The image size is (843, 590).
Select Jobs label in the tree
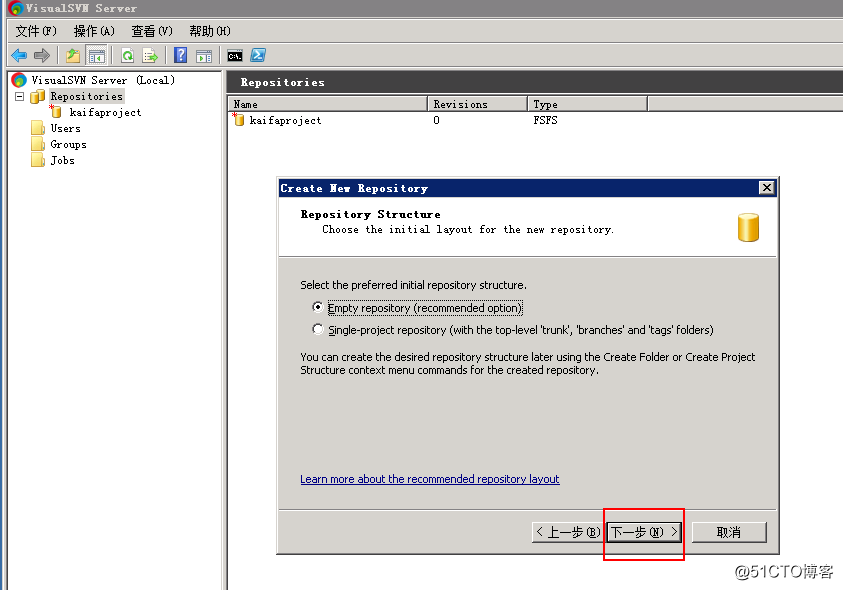(x=62, y=160)
